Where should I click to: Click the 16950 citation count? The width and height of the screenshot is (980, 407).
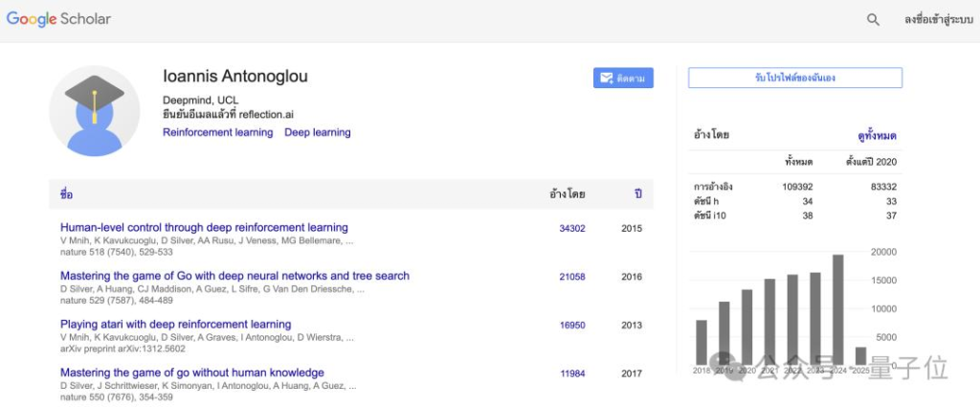[571, 326]
